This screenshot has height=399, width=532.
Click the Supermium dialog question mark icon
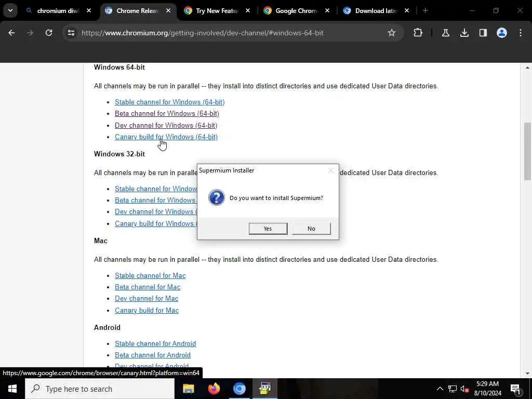tap(217, 197)
